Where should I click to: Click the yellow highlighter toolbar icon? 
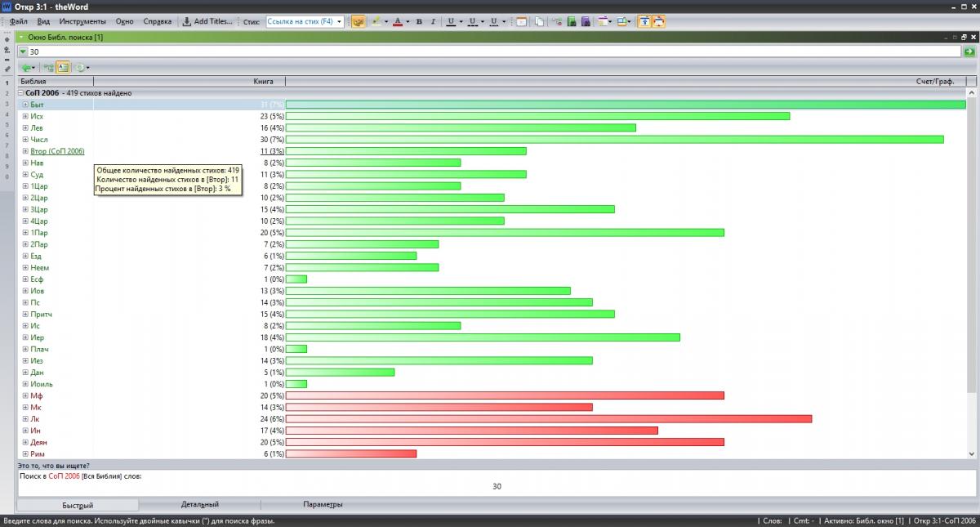(x=375, y=22)
